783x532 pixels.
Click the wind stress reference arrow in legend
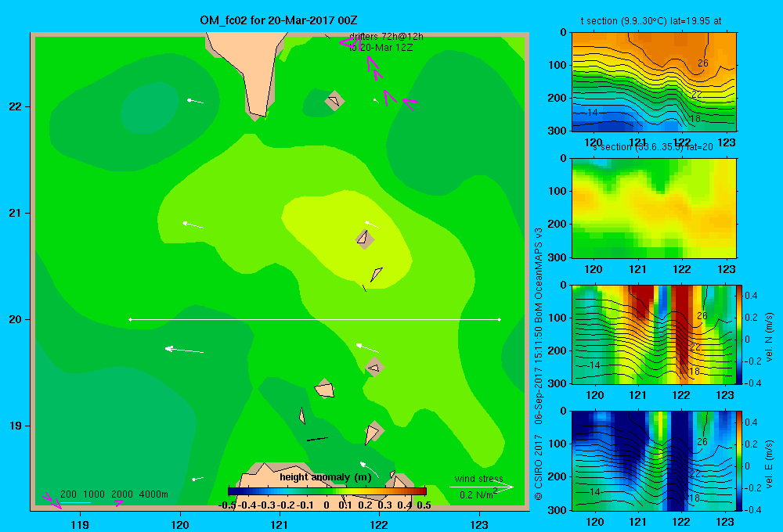point(482,487)
